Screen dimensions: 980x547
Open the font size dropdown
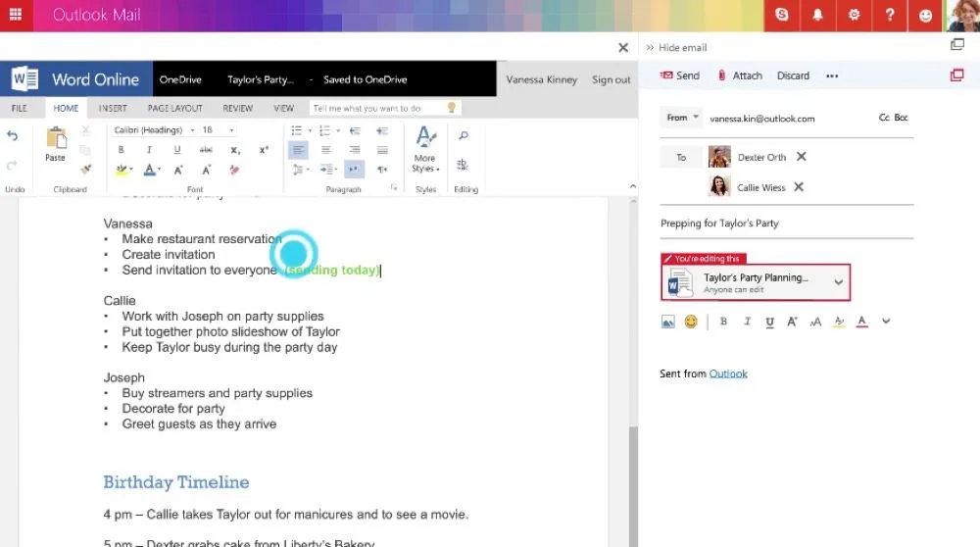tap(231, 130)
